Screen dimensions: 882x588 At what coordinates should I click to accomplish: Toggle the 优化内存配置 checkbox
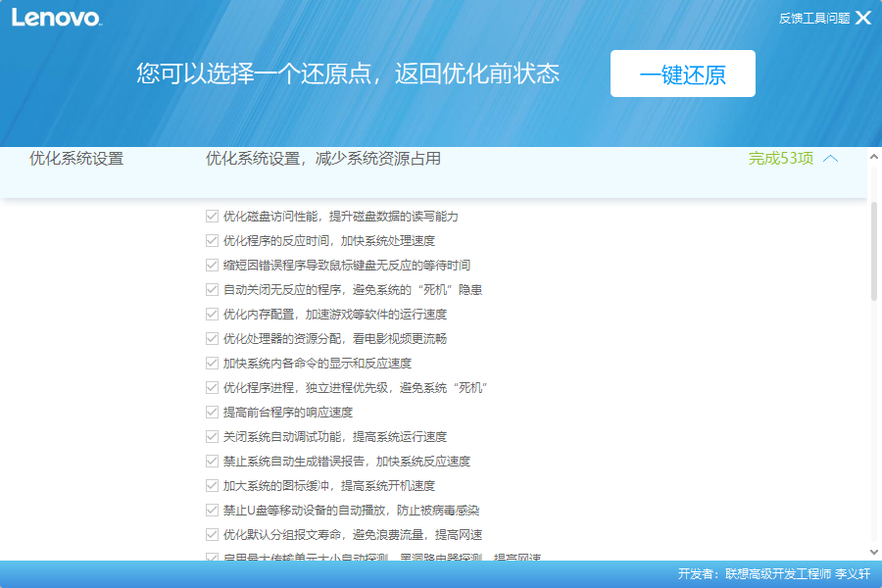(x=210, y=314)
